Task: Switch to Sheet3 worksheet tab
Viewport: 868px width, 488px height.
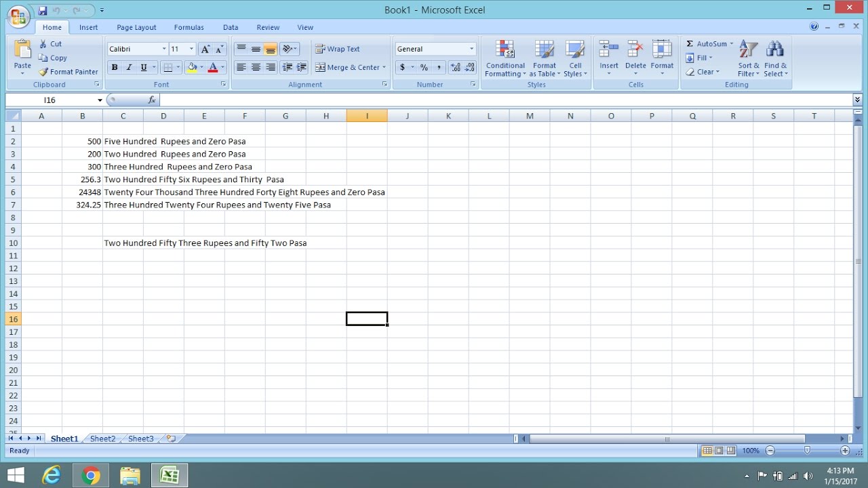Action: [141, 439]
